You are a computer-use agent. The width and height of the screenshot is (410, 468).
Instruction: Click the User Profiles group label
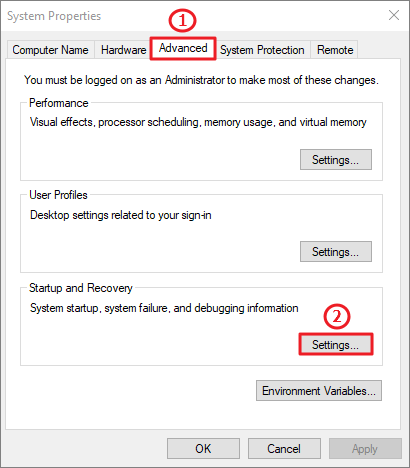[58, 195]
